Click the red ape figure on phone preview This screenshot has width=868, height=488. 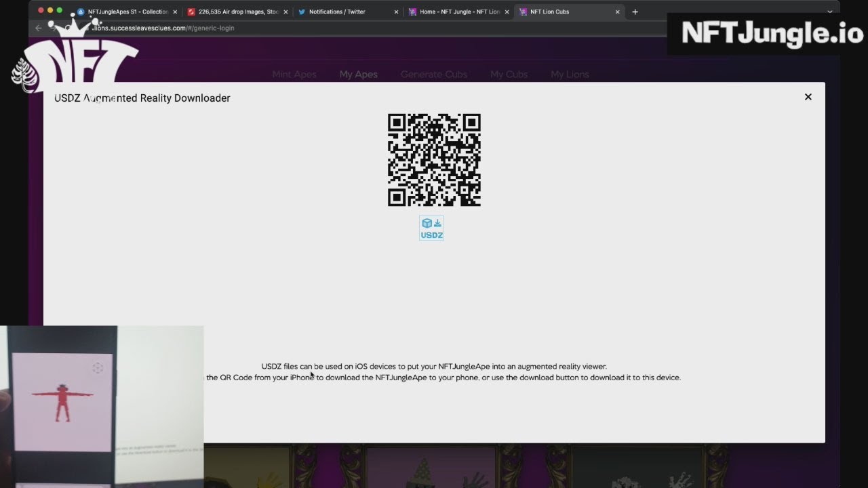[x=62, y=403]
